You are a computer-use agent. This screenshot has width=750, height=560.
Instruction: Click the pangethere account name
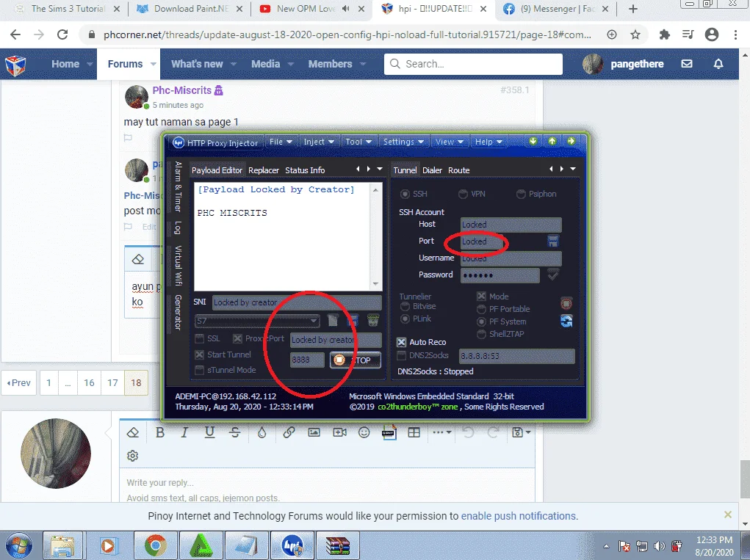(x=637, y=64)
